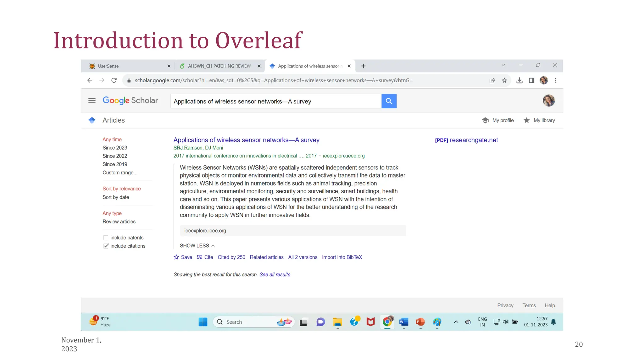Collapse abstract with SHOW LESS
The height and width of the screenshot is (362, 644).
[x=197, y=246]
